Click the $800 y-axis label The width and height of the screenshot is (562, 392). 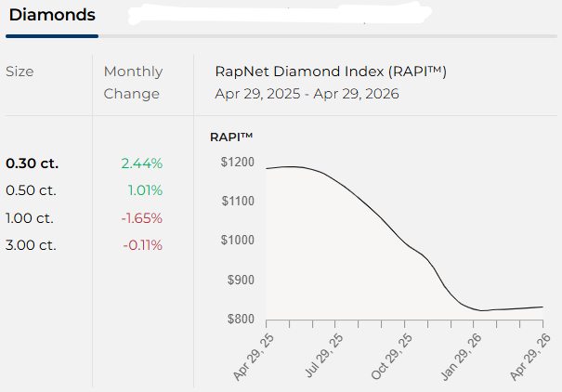[240, 320]
